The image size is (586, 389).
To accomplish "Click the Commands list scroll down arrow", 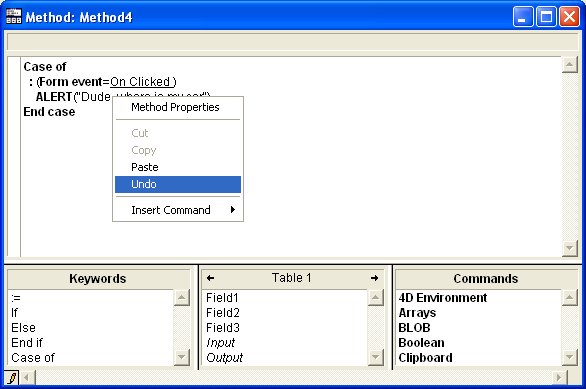I will pyautogui.click(x=570, y=357).
